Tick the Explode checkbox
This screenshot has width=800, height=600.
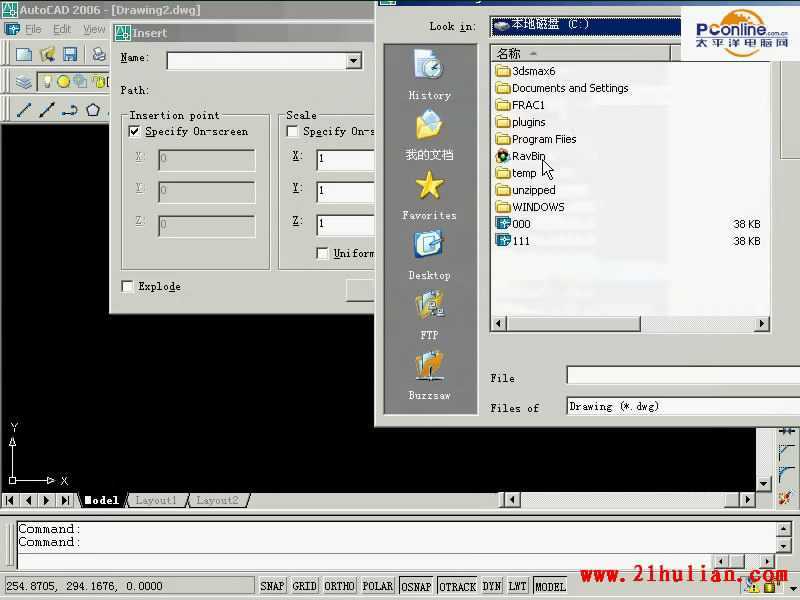point(128,286)
